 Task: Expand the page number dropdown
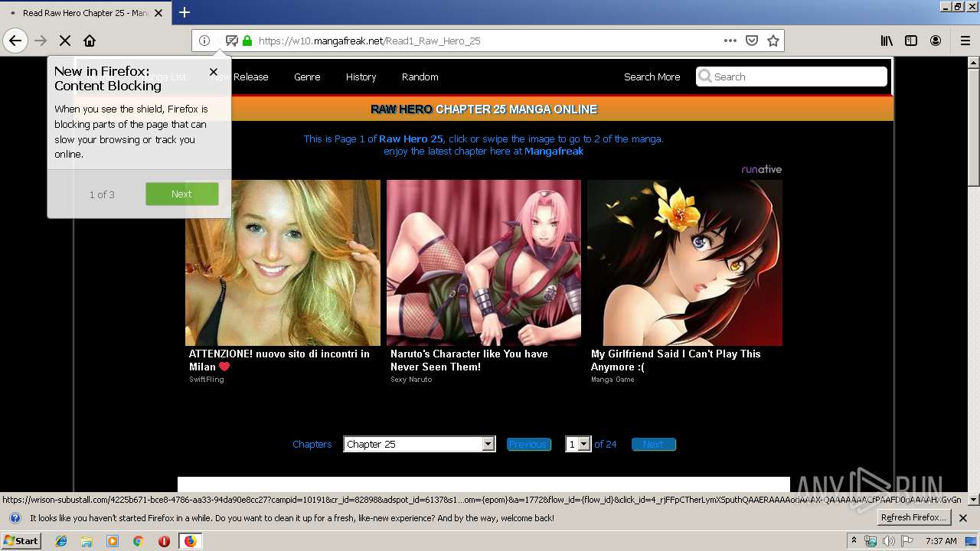click(578, 444)
